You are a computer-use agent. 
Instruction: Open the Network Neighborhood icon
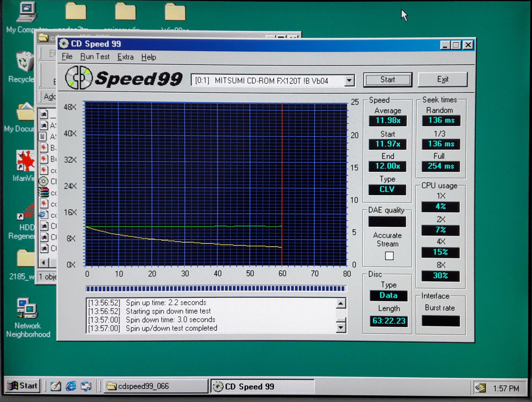(27, 309)
